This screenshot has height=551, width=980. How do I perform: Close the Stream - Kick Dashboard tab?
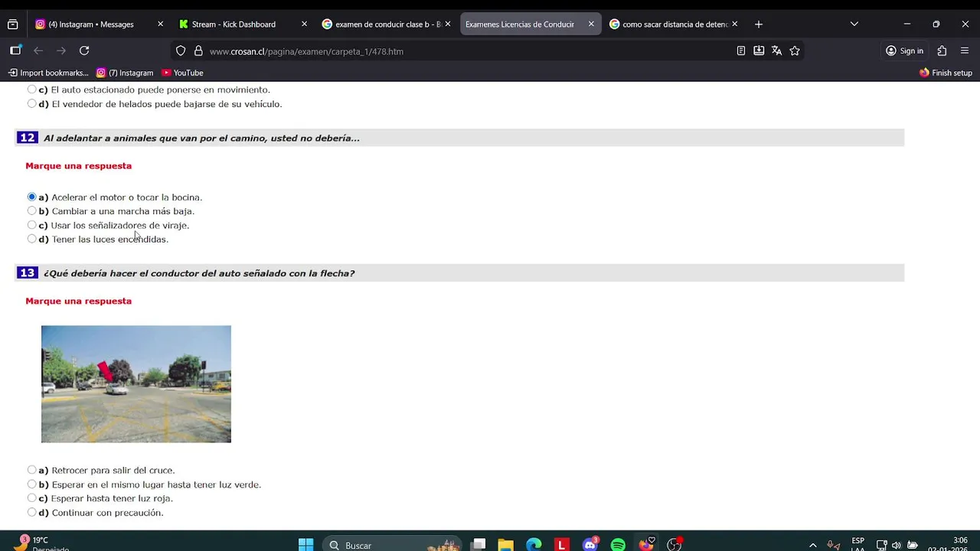[x=304, y=24]
